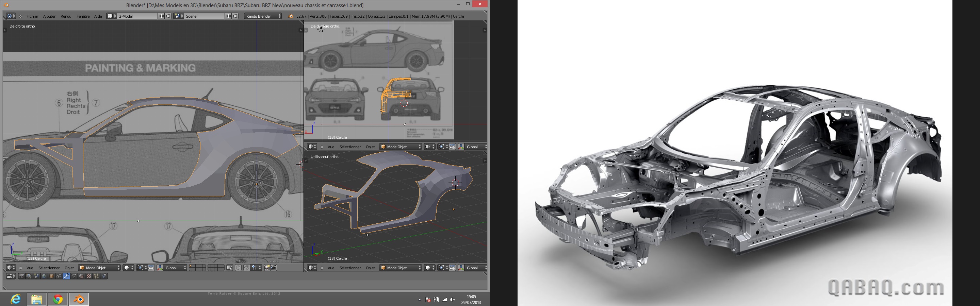Open Object properties tab cube icon

tap(51, 276)
